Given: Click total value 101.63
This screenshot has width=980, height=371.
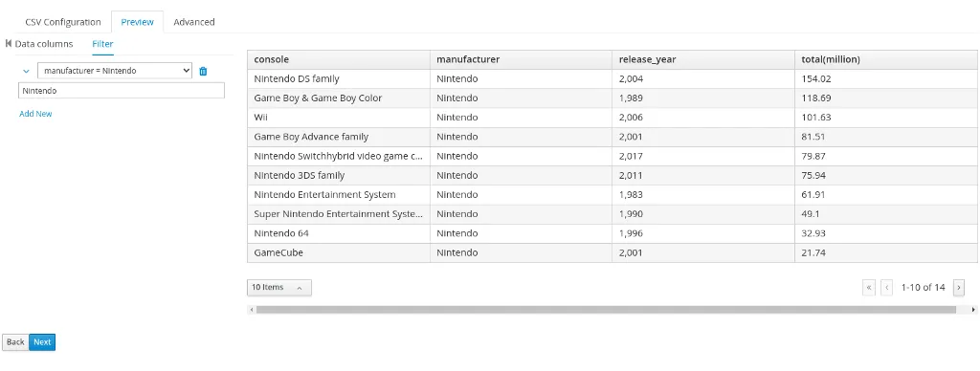Looking at the screenshot, I should pyautogui.click(x=886, y=118).
